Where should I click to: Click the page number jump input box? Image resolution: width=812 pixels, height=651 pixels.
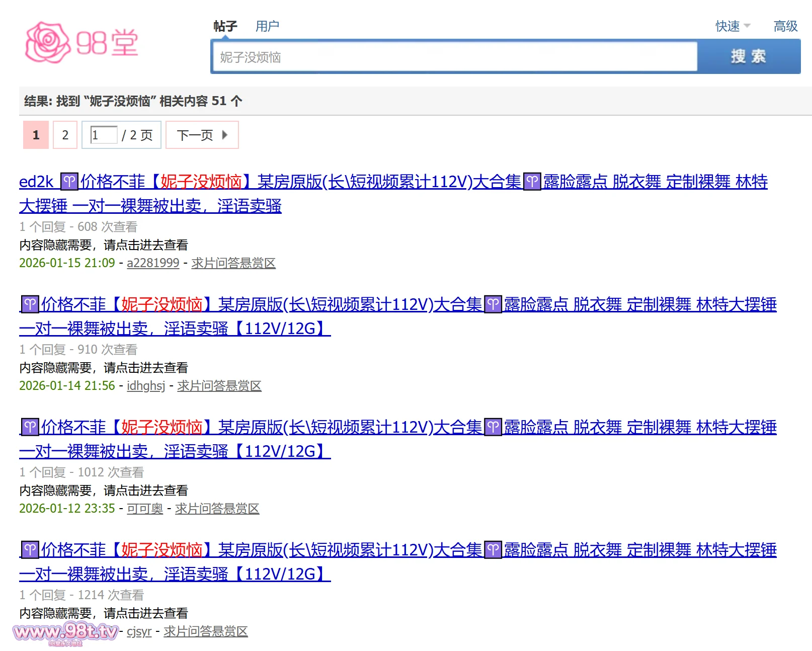[x=104, y=135]
